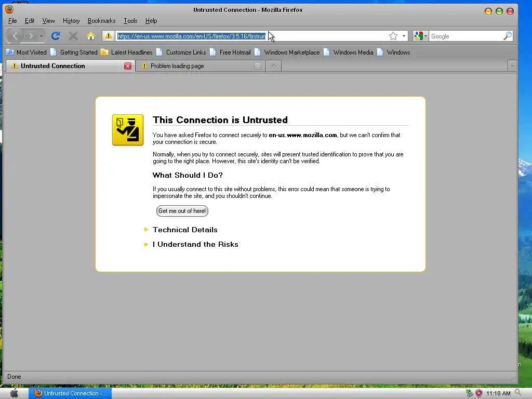Select Firefox Untrusted Connection taskbar button

(x=70, y=393)
